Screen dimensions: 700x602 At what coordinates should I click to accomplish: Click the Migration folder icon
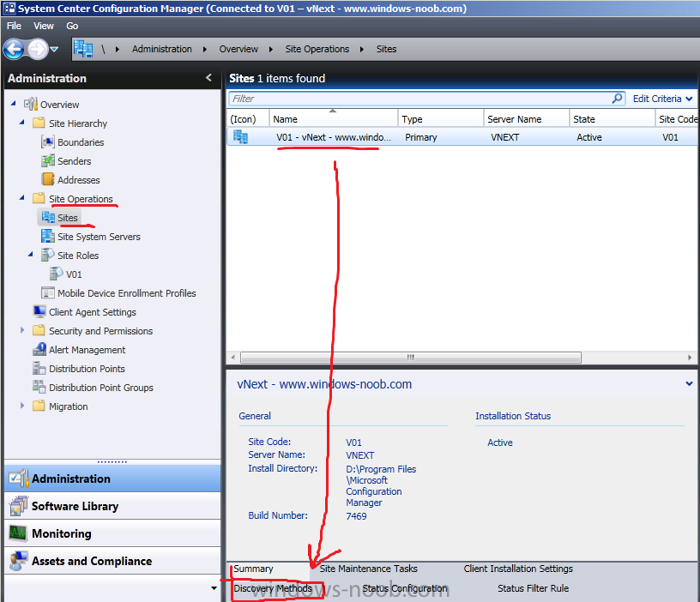[x=39, y=406]
